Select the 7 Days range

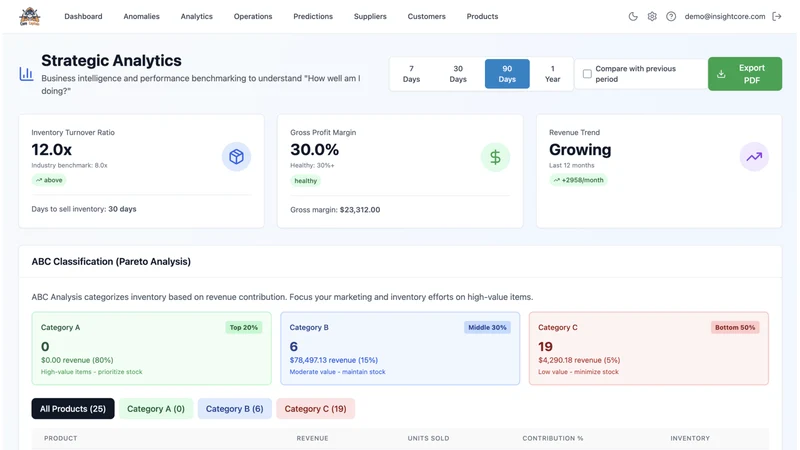pos(411,74)
